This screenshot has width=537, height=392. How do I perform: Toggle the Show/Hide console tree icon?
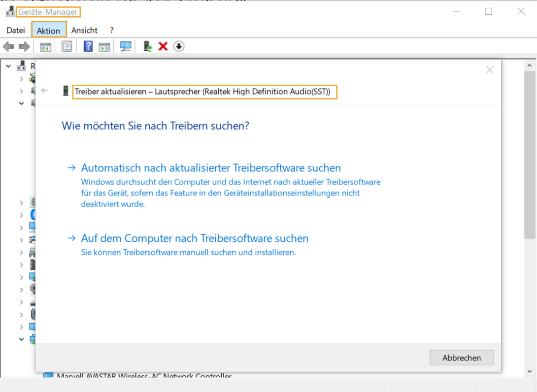(45, 46)
